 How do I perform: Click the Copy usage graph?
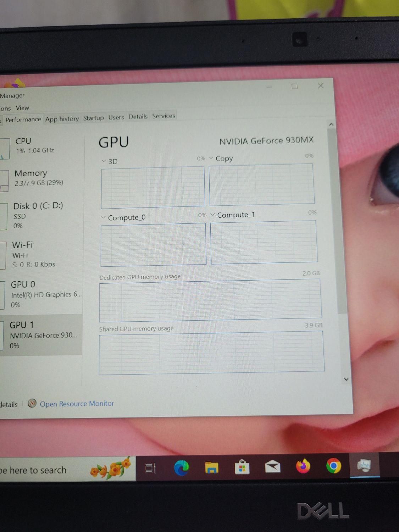[262, 184]
